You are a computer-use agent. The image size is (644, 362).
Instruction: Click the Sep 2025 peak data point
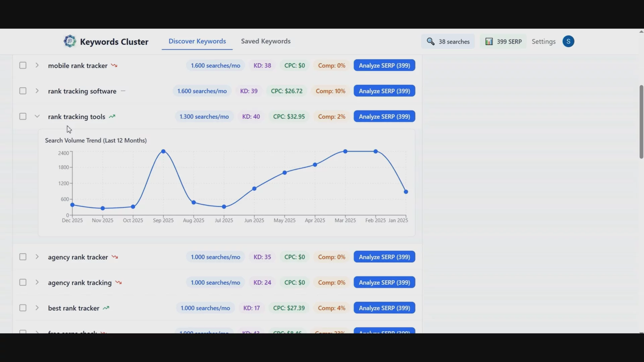[163, 152]
